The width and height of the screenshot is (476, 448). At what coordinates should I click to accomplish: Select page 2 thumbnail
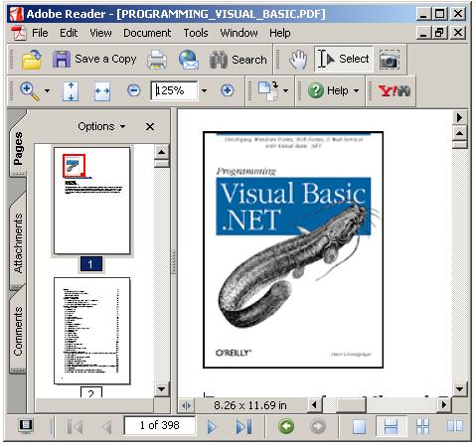(91, 331)
